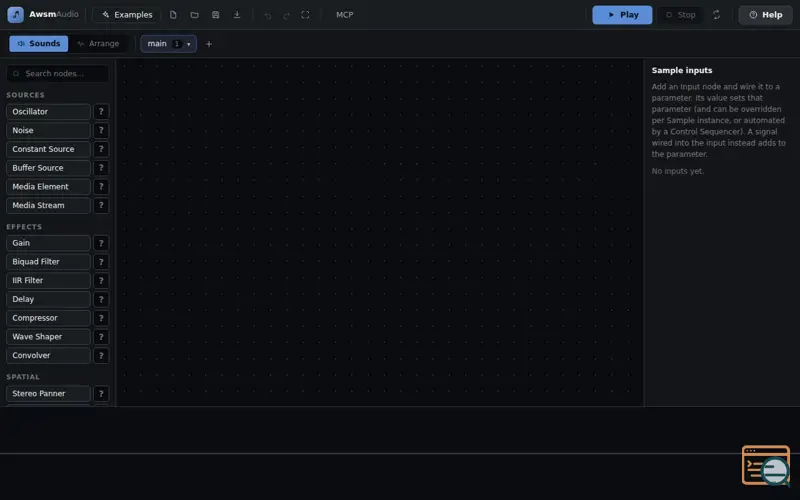Show help for the Convolver node

pos(101,356)
